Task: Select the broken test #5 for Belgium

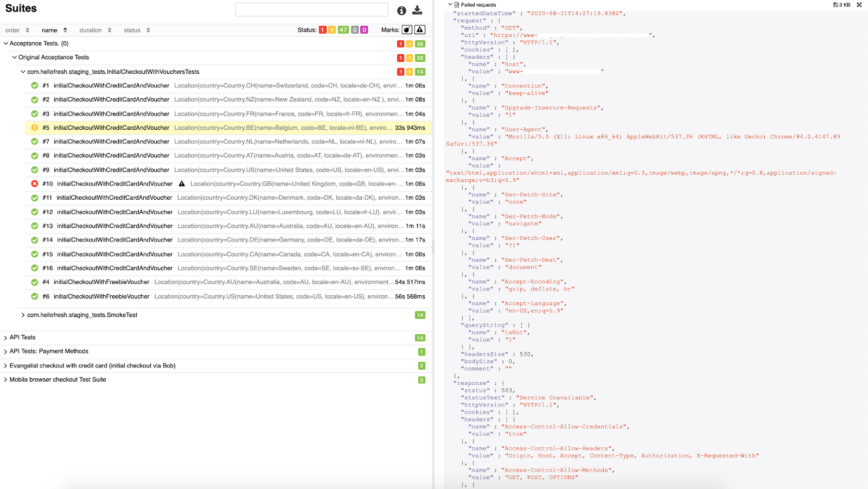Action: 228,128
